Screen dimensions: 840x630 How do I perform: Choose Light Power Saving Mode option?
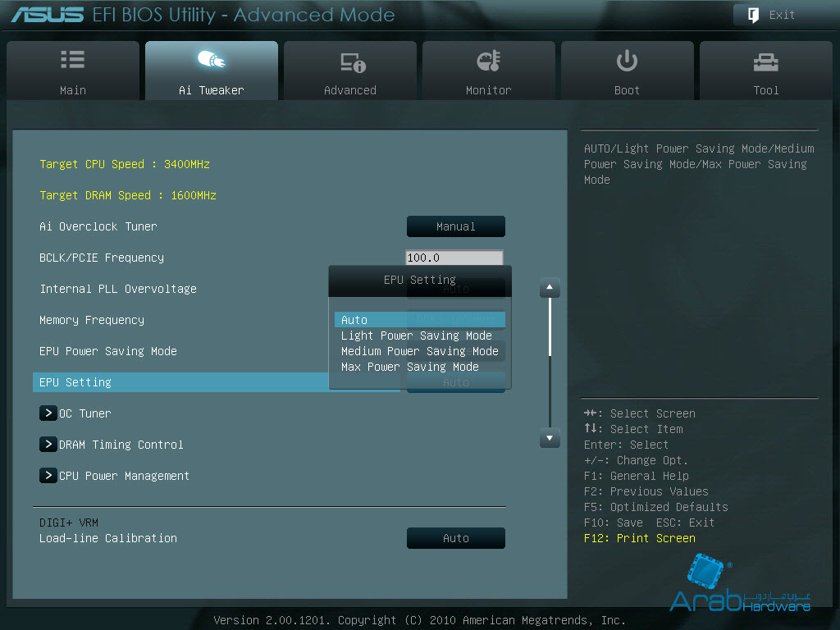pyautogui.click(x=416, y=336)
